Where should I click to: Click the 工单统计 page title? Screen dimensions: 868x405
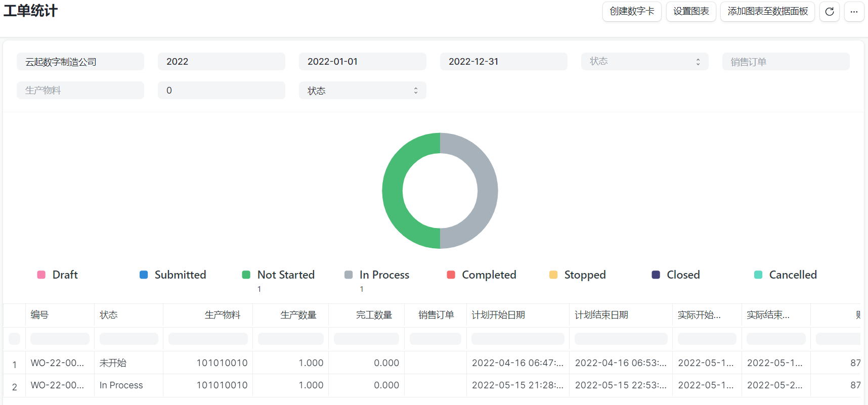coord(30,11)
